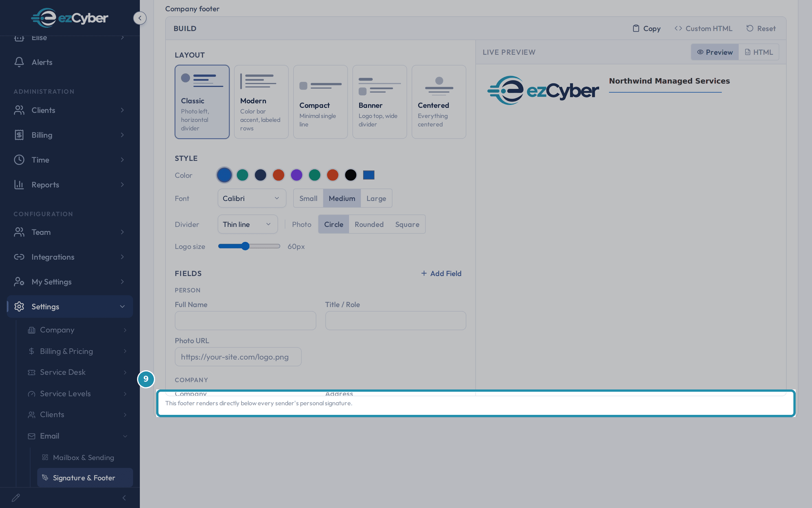Expand the Reports menu chevron
Viewport: 812px width, 508px height.
[x=122, y=185]
